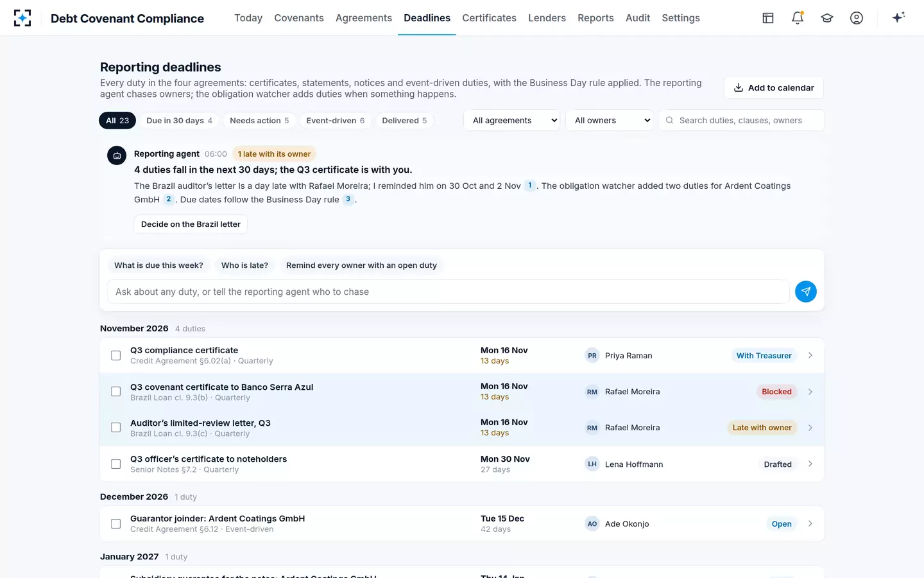Click the Debt Covenant Compliance logo
Image resolution: width=924 pixels, height=578 pixels.
coord(22,18)
